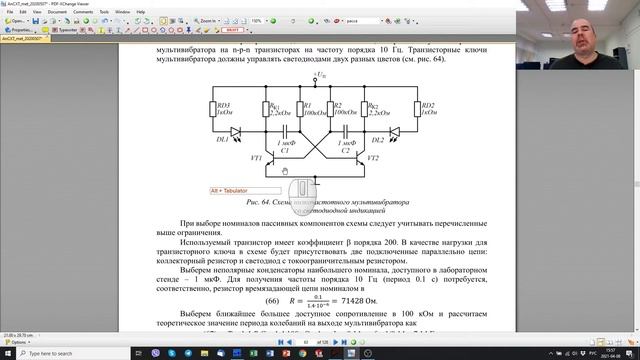Open the Edit menu
This screenshot has height=360, width=640.
point(23,12)
